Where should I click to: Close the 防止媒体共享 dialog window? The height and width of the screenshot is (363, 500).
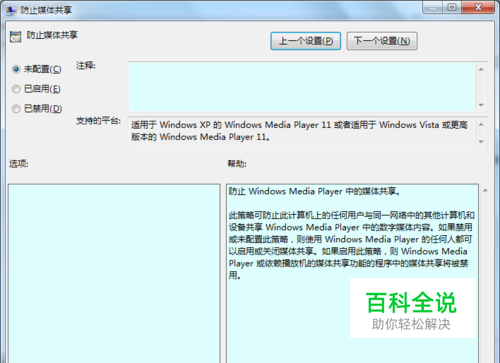pyautogui.click(x=478, y=7)
